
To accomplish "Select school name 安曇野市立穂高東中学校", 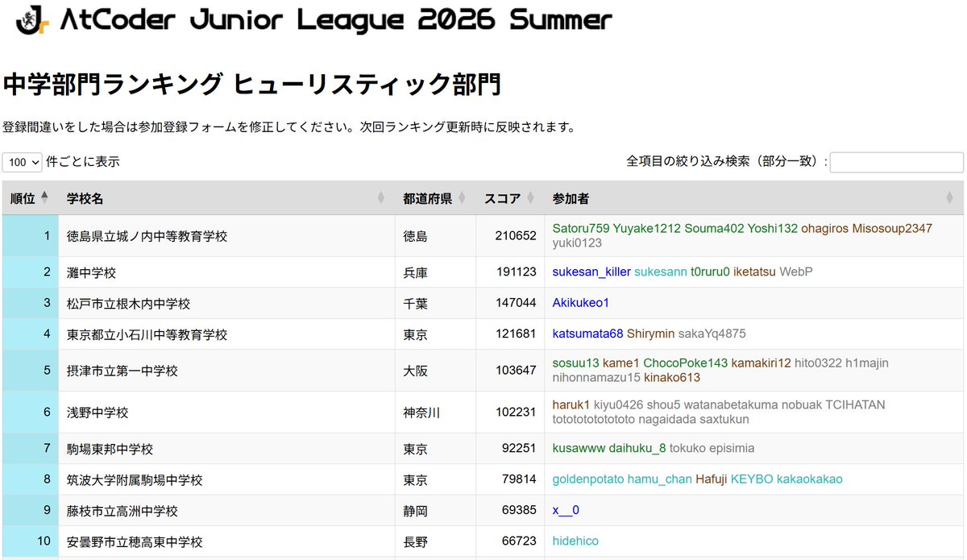I will [x=135, y=541].
